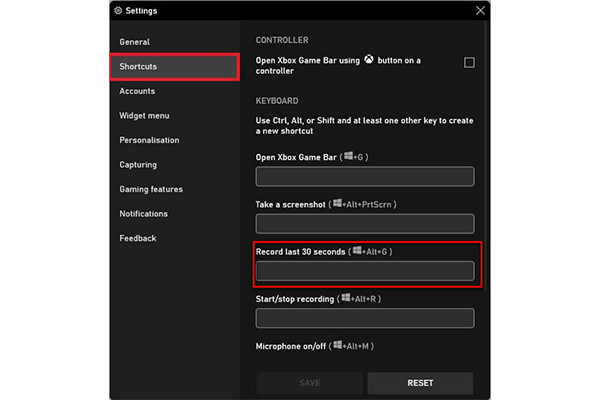Click the Microphone on/off shortcut label

click(x=315, y=346)
